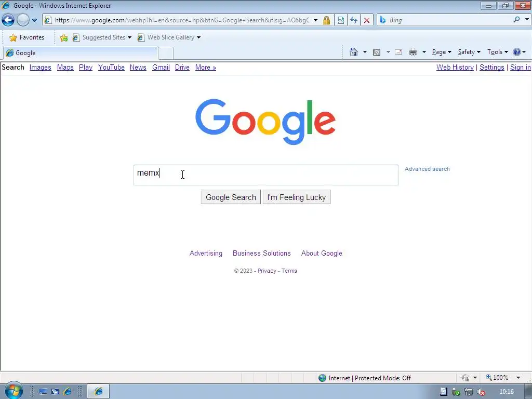
Task: Open the Images link
Action: [x=41, y=67]
